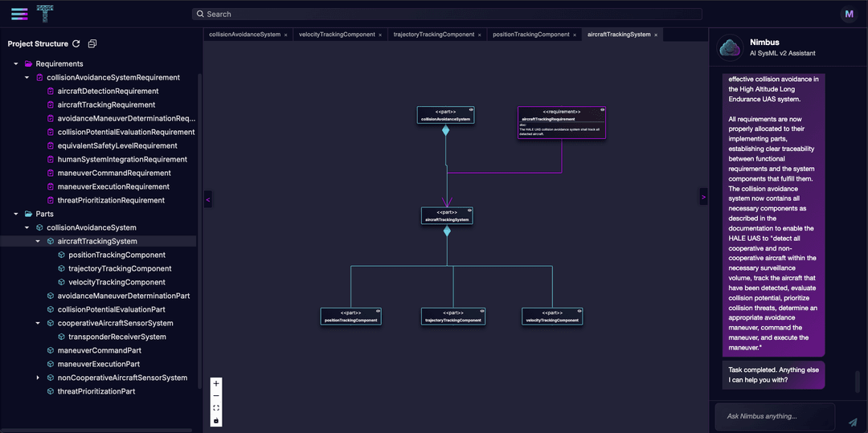This screenshot has height=433, width=868.
Task: Toggle diagram interactivity lock
Action: tap(216, 420)
